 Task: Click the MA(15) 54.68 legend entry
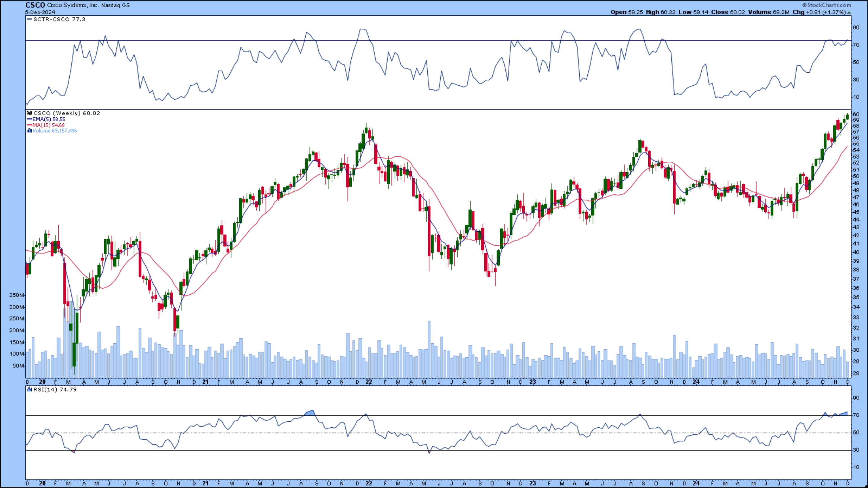pos(48,125)
